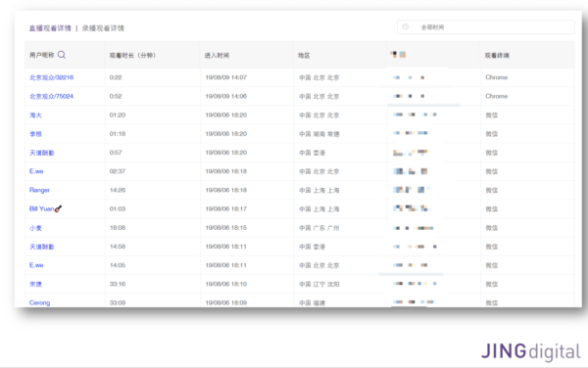Select the 33:09 watch duration cell
Image resolution: width=588 pixels, height=368 pixels.
click(118, 302)
